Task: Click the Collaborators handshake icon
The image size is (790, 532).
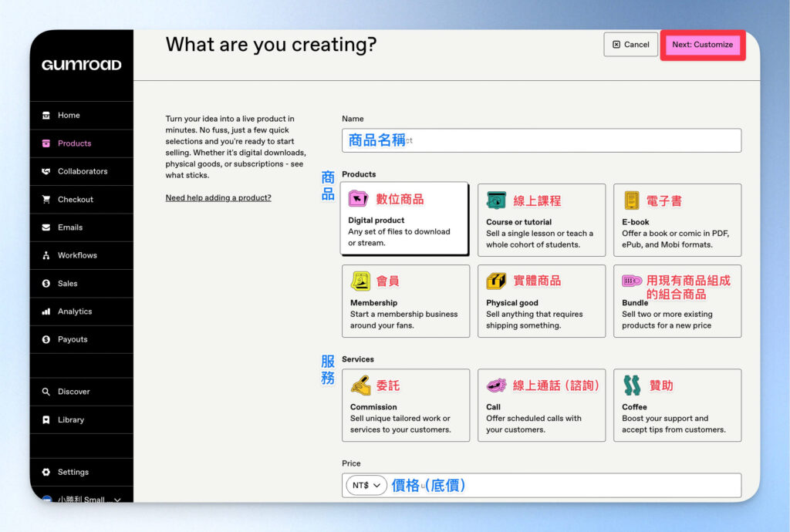Action: [46, 171]
